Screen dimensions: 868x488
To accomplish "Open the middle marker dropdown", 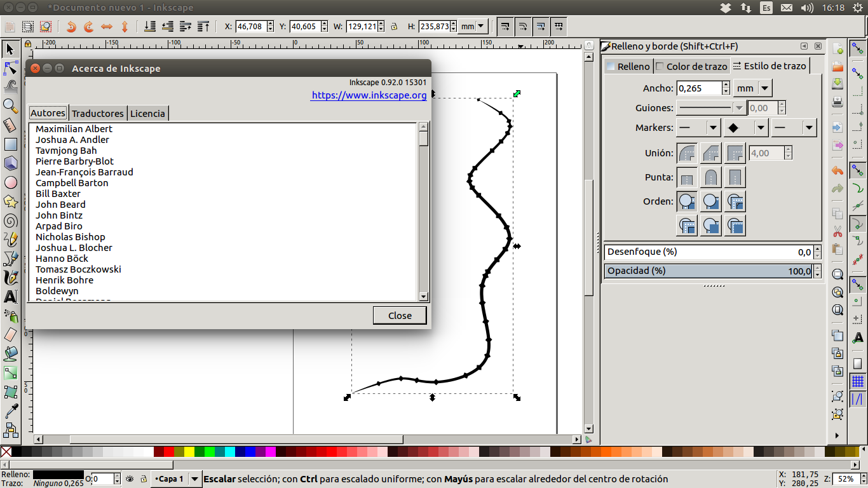I will (x=745, y=127).
